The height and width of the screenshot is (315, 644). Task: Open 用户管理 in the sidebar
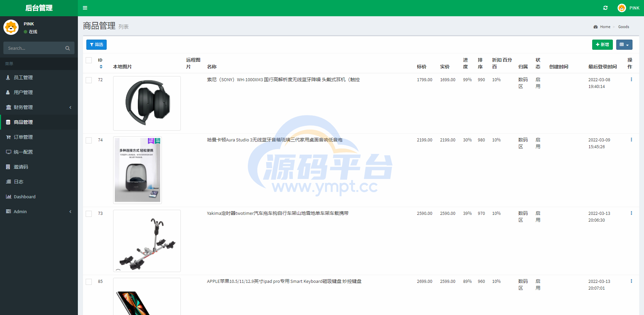[x=39, y=92]
